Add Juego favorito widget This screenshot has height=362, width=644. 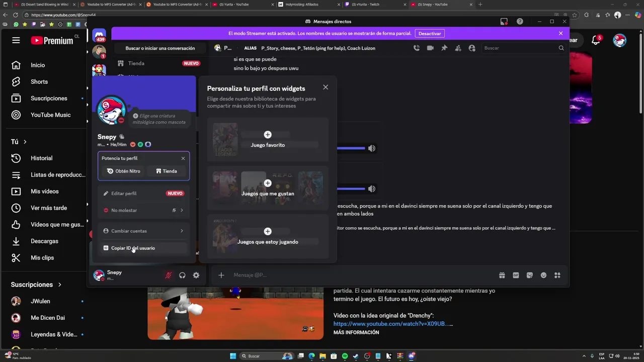click(268, 139)
